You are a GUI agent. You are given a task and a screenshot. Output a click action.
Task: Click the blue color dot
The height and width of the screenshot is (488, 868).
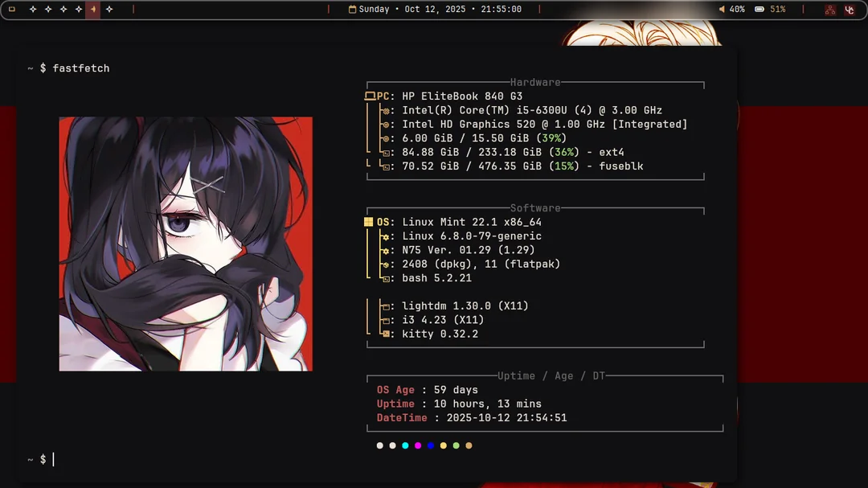pos(431,445)
